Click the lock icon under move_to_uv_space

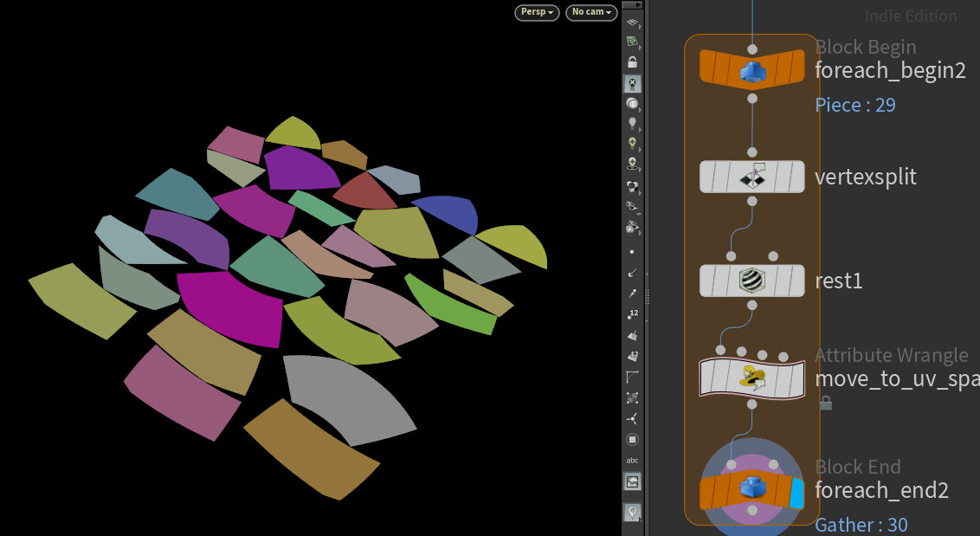824,402
